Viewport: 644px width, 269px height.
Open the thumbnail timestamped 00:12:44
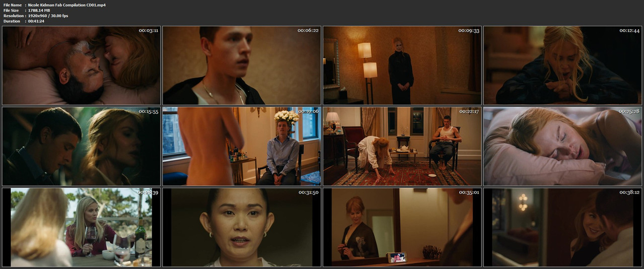[563, 65]
